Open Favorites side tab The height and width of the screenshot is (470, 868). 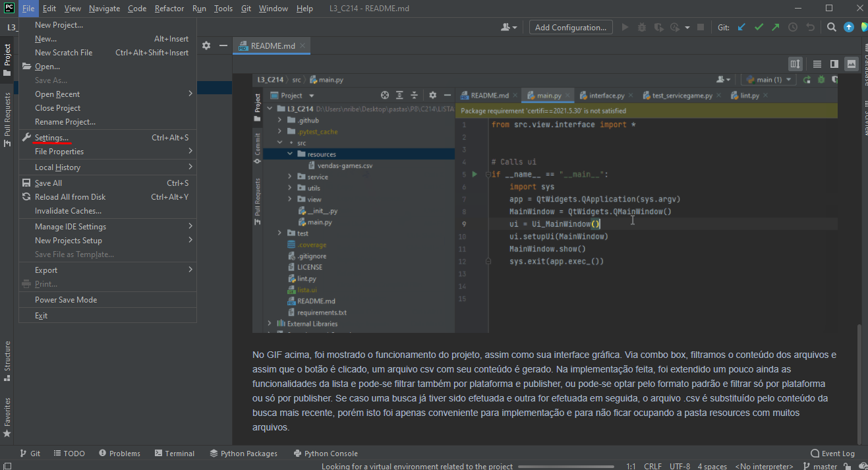[x=7, y=417]
